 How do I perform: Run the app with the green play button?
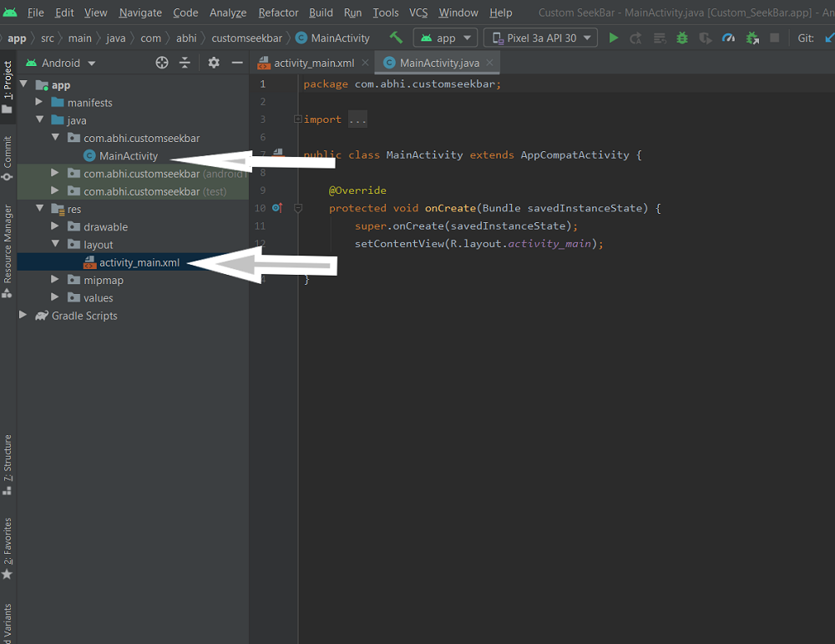[614, 38]
